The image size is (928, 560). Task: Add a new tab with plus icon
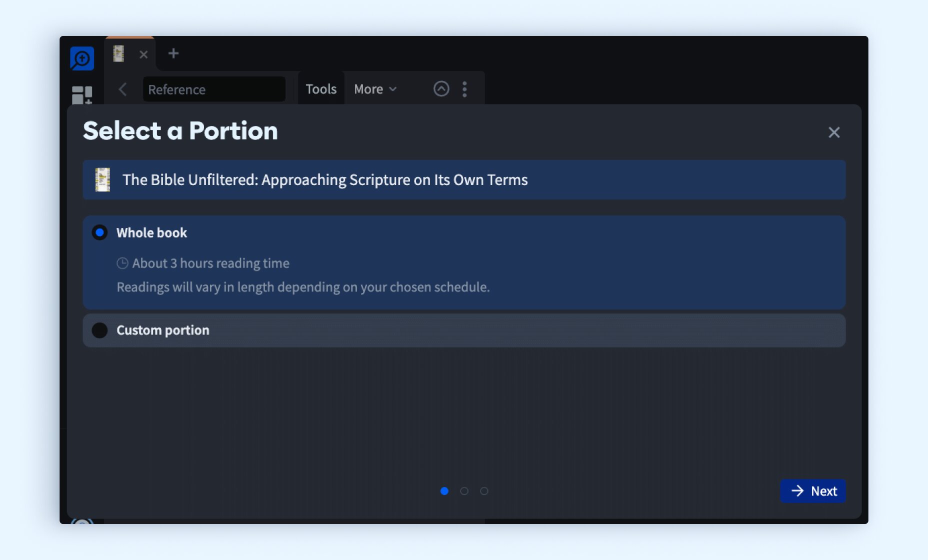(x=173, y=53)
